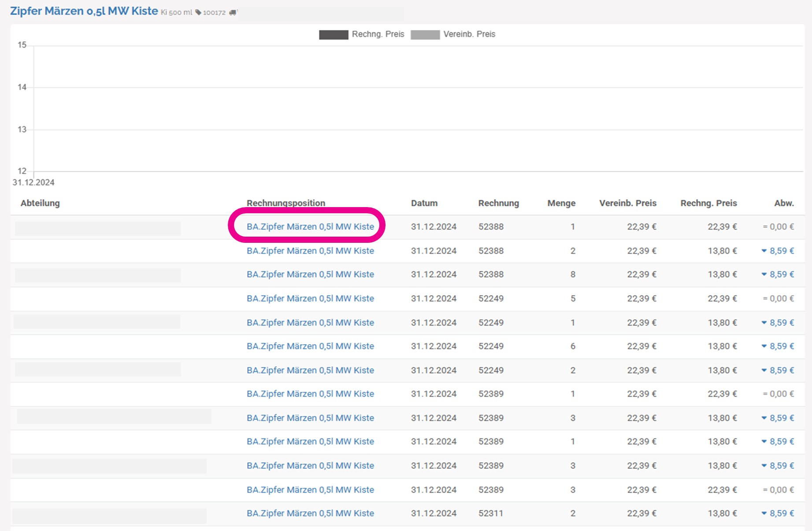Click the chart y-axis label 12
This screenshot has height=531, width=812.
[x=22, y=171]
